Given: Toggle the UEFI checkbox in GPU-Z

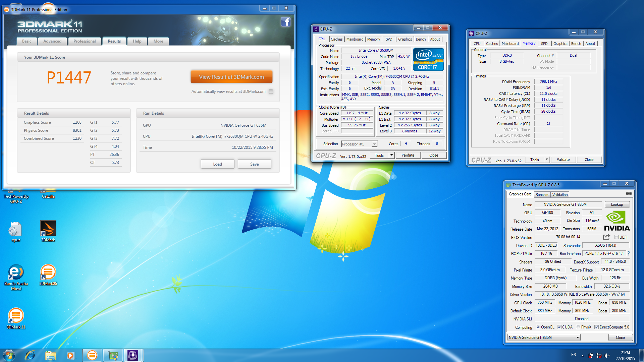Looking at the screenshot, I should point(616,237).
